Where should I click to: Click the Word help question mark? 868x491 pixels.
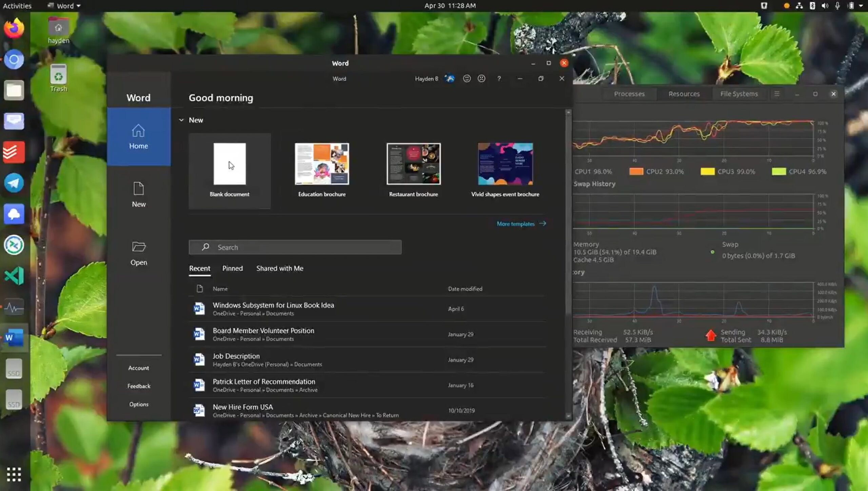click(x=499, y=78)
